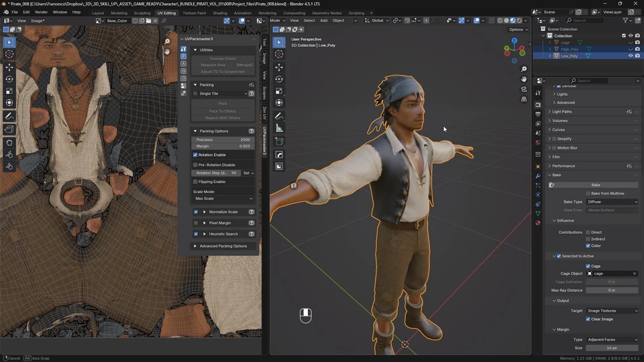Pin the Base_Color image
This screenshot has width=644, height=362.
[x=164, y=21]
